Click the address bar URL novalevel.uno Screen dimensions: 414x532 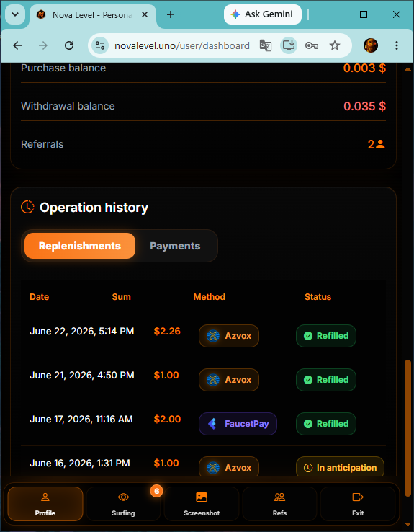182,46
